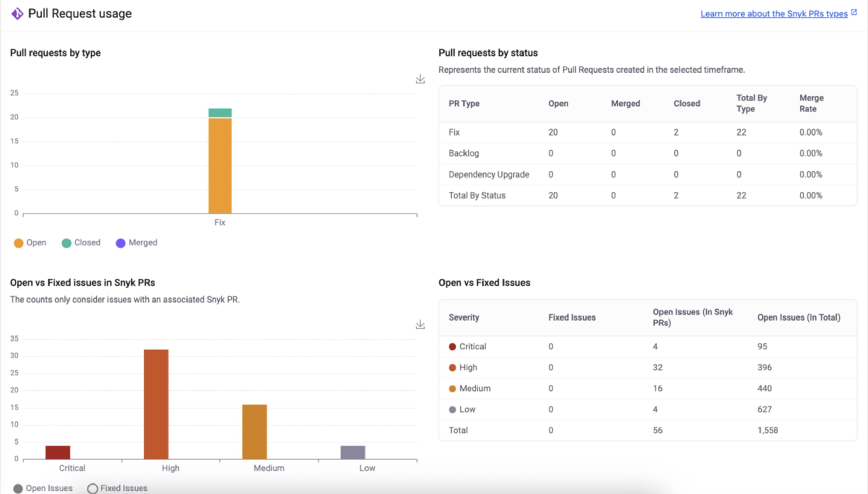
Task: Select the Dependency Upgrade row label
Action: [489, 174]
